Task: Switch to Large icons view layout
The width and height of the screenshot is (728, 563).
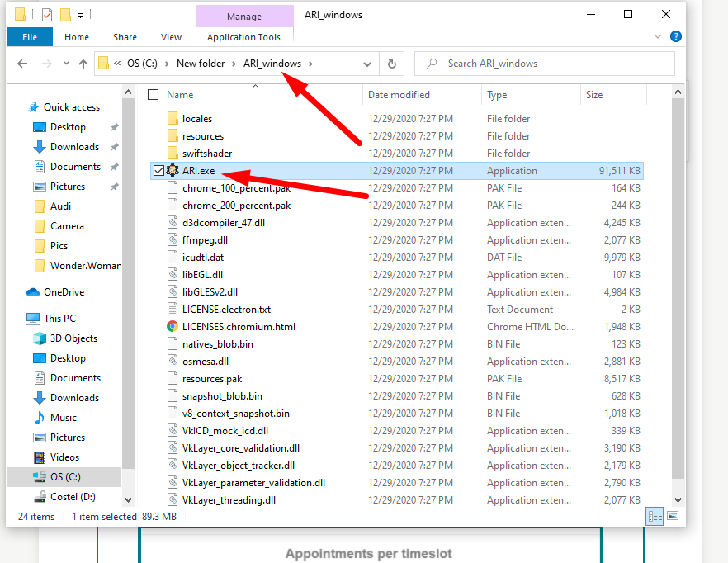Action: (672, 516)
